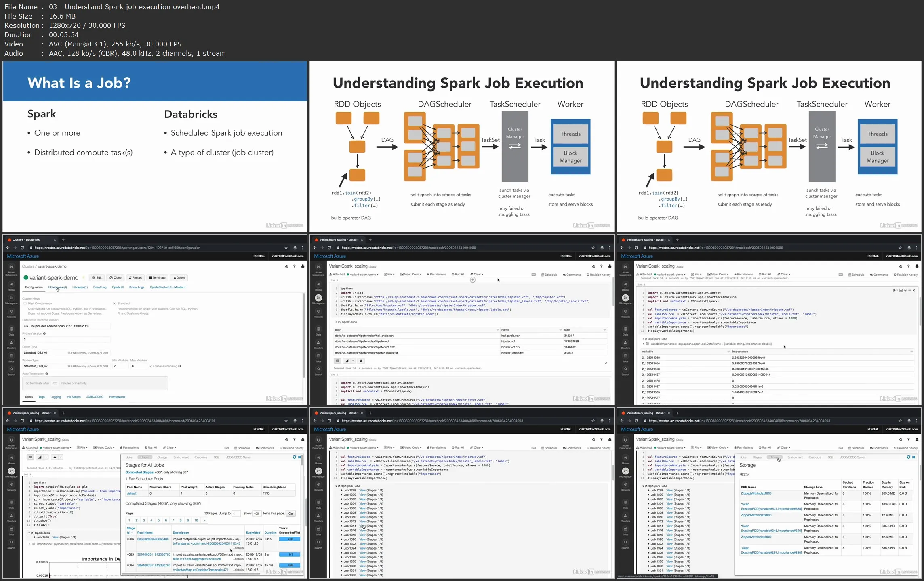Open the default pool link in Fair Scheduler Pools
The image size is (924, 581).
point(132,493)
